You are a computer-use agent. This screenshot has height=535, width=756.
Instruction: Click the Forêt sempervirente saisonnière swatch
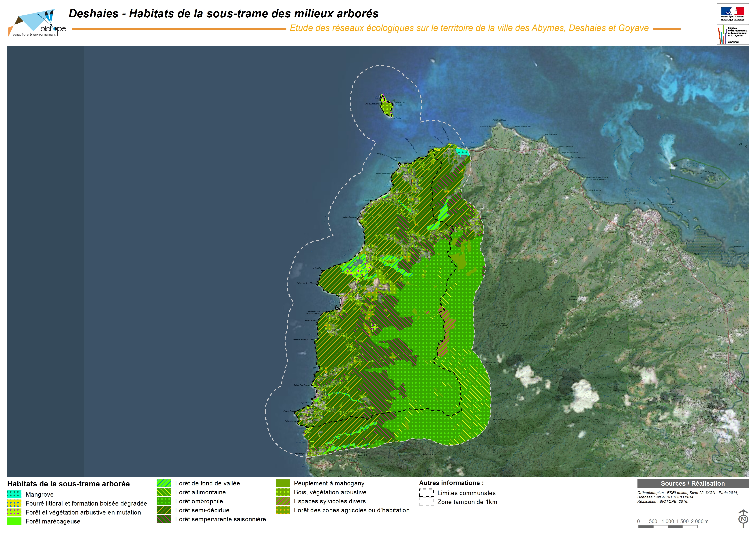[164, 519]
